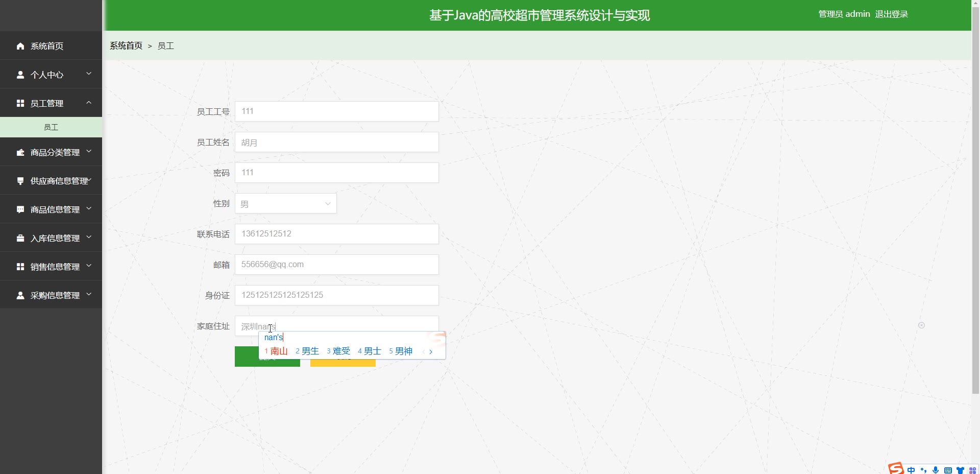Viewport: 980px width, 474px height.
Task: Expand the 入库信息管理 chevron
Action: pyautogui.click(x=89, y=238)
